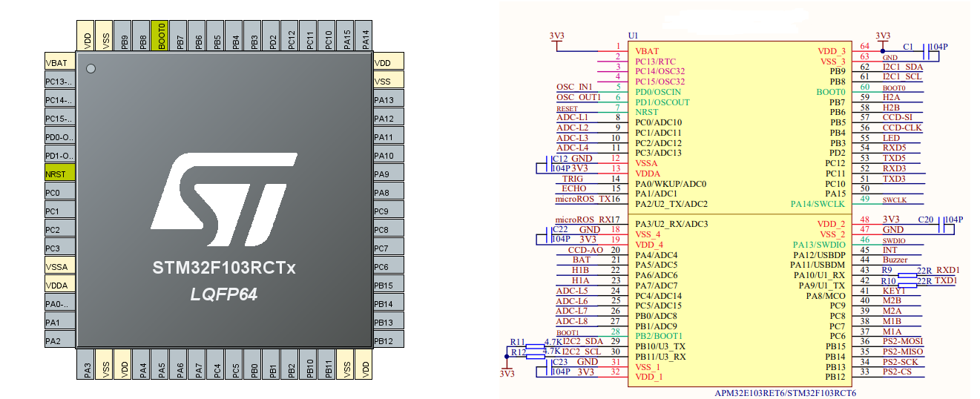Select pin box PD2 on the chip package top
The width and height of the screenshot is (980, 399).
pyautogui.click(x=272, y=36)
